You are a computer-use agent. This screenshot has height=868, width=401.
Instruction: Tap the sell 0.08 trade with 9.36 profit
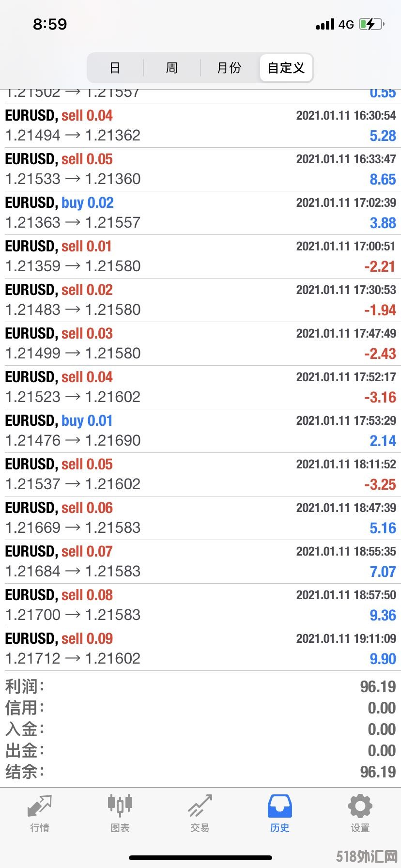point(200,605)
